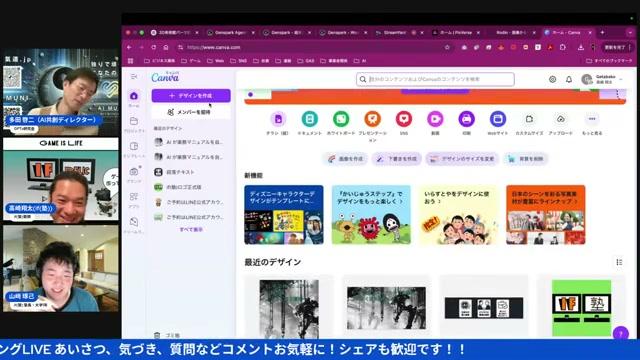This screenshot has height=360, width=640.
Task: Open the green IF 塾 recent design
Action: coord(581,308)
